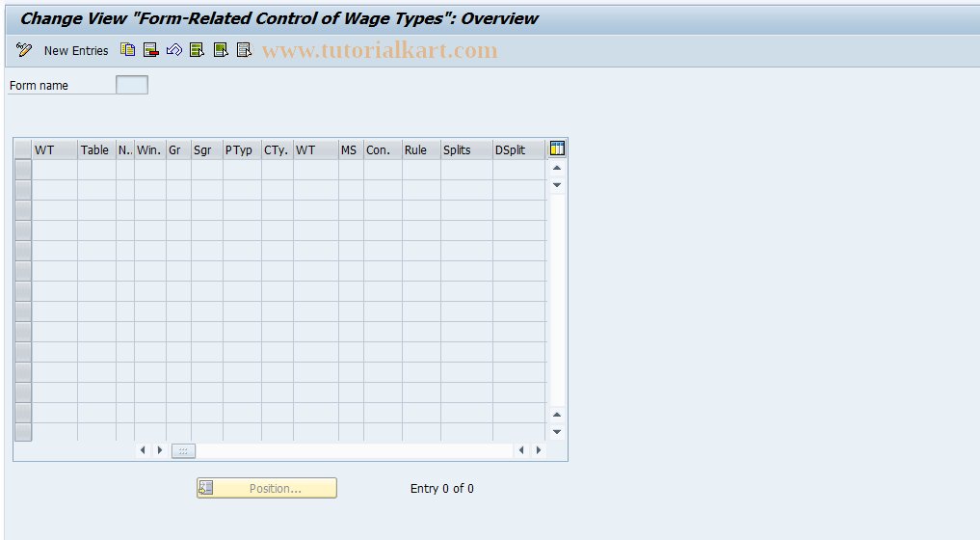
Task: Click far-right horizontal scroll left arrow
Action: [521, 450]
